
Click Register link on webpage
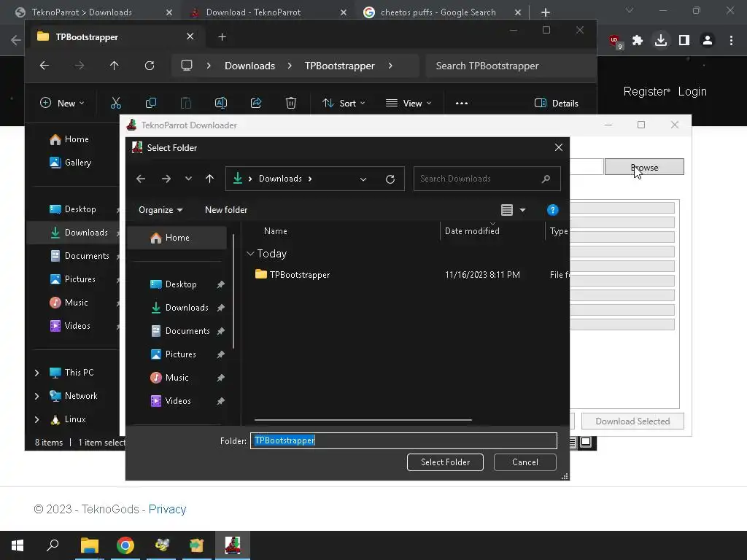click(646, 91)
